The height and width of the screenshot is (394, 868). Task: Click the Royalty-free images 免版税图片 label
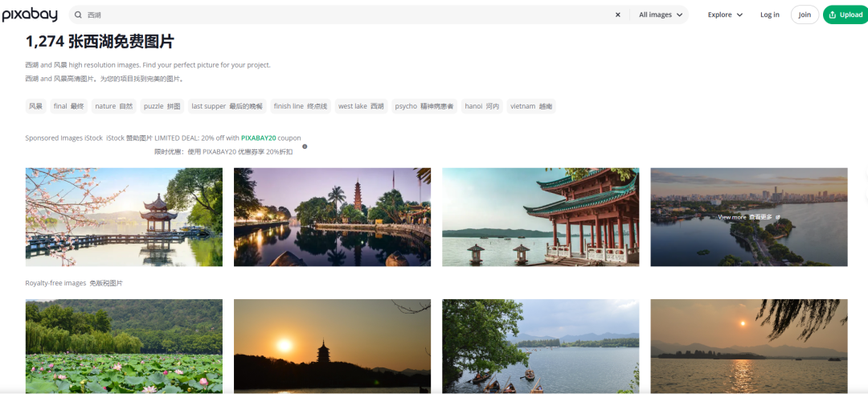coord(74,283)
